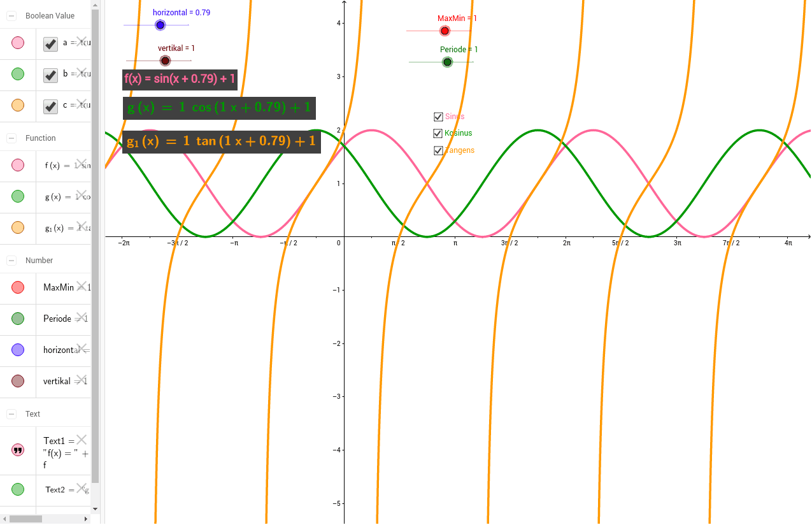Toggle visibility circle for function f(x)
The width and height of the screenshot is (812, 525).
[x=18, y=166]
